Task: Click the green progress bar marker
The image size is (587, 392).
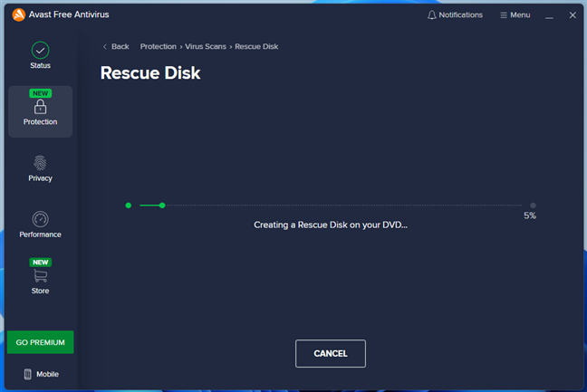Action: click(x=162, y=206)
